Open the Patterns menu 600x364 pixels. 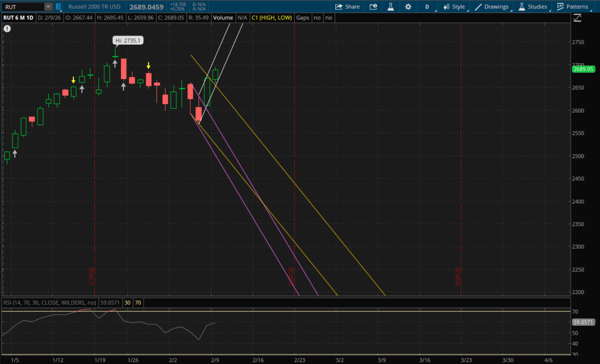pos(573,7)
